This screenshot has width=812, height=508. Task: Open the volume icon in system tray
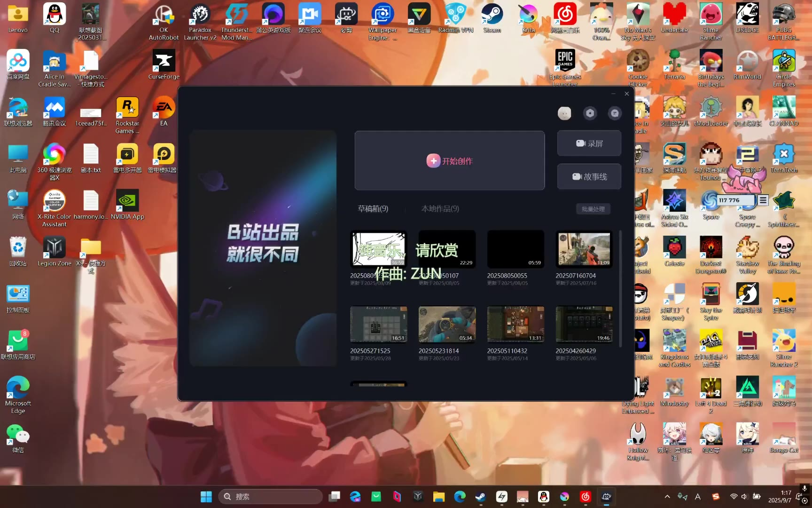[744, 497]
